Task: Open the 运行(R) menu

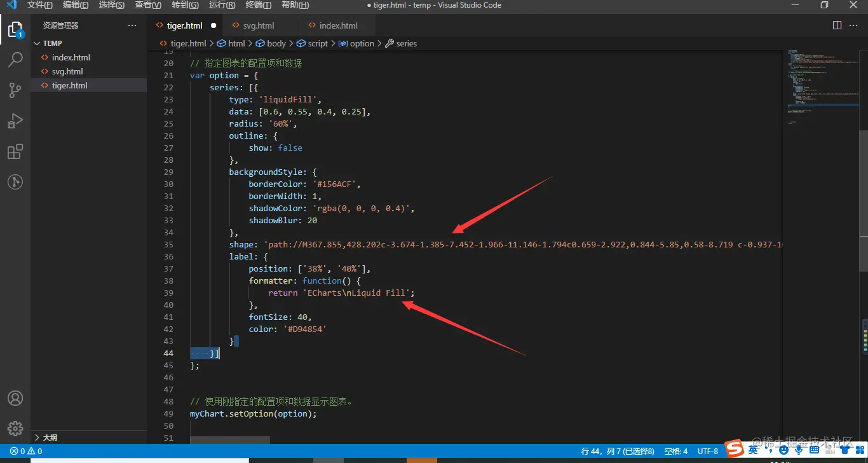Action: tap(222, 5)
